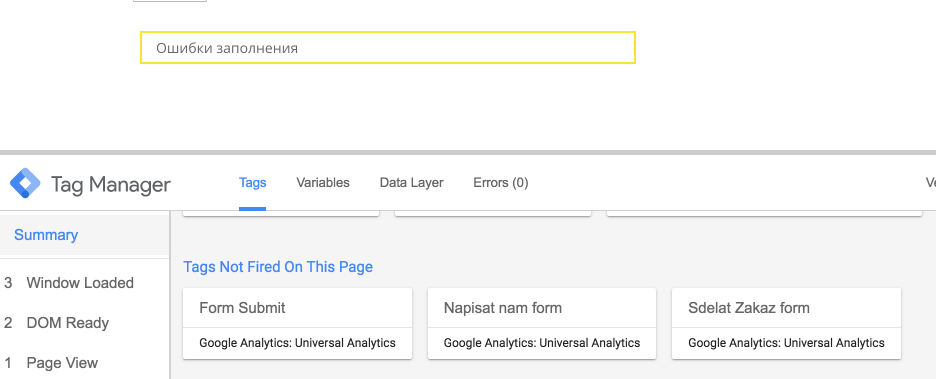Open the Sdelat Zakaz form tag card
Image resolution: width=936 pixels, height=379 pixels.
pyautogui.click(x=786, y=323)
